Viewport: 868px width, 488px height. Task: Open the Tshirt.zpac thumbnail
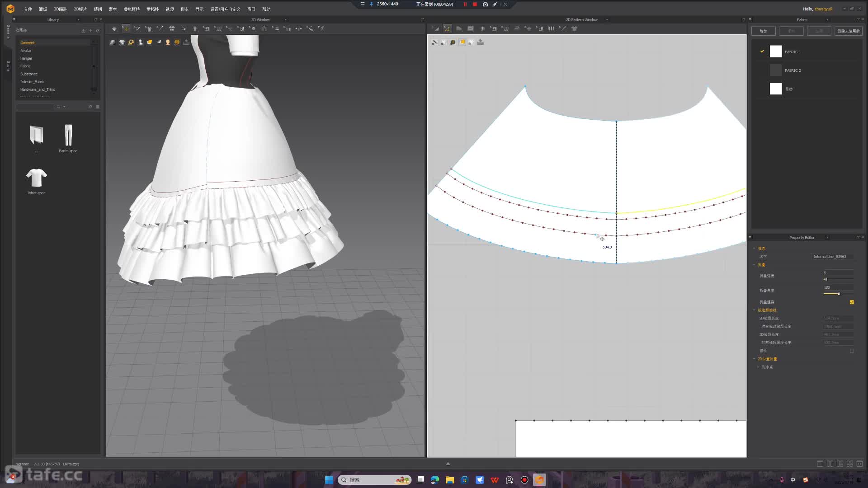(x=36, y=178)
